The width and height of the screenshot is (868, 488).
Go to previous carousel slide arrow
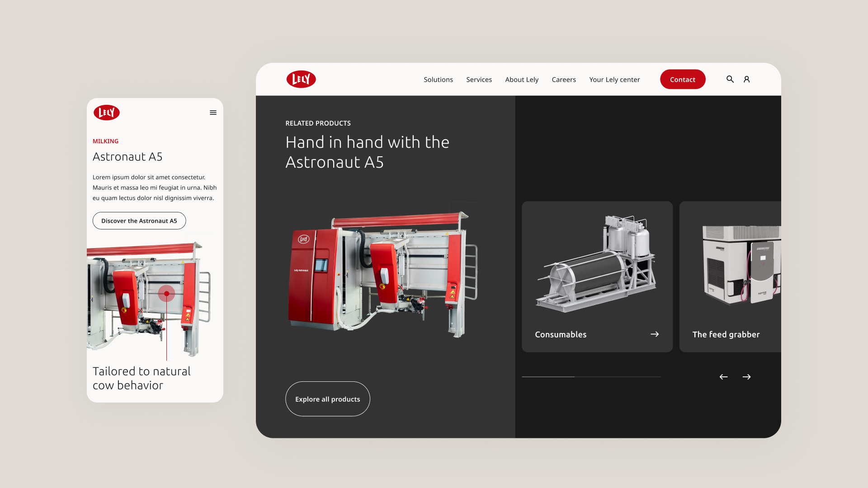(723, 377)
